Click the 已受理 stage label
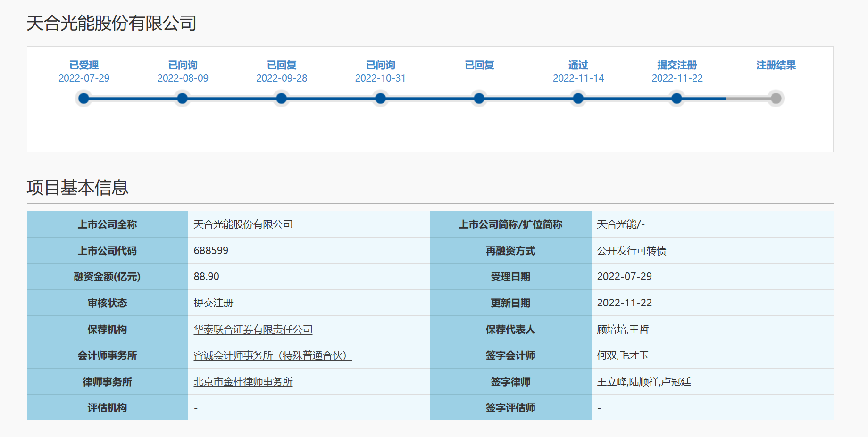 [84, 65]
